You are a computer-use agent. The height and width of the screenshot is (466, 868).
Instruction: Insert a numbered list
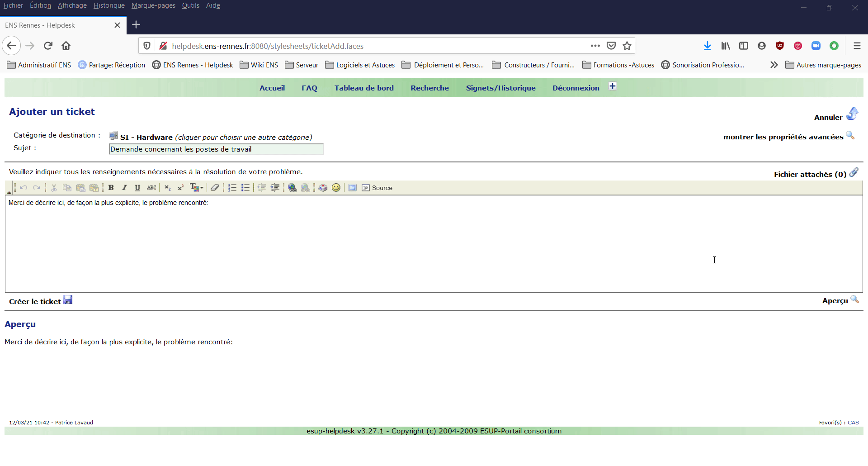click(232, 188)
